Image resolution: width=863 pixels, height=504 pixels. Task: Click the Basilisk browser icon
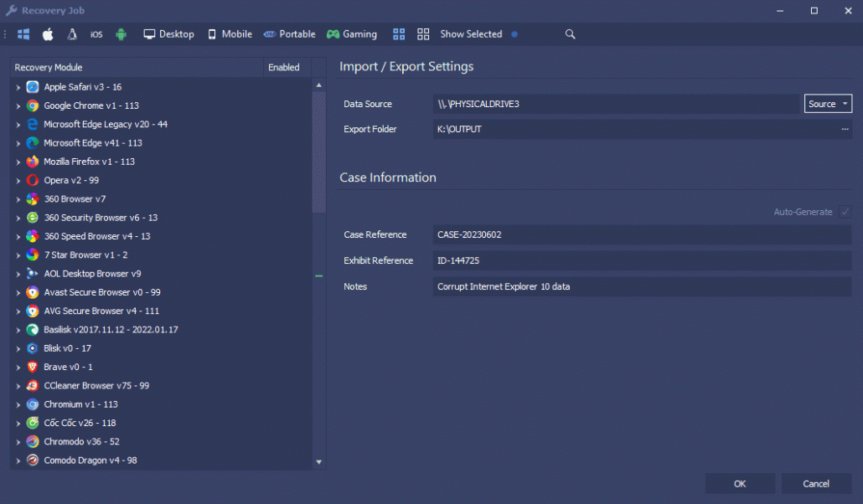point(33,330)
